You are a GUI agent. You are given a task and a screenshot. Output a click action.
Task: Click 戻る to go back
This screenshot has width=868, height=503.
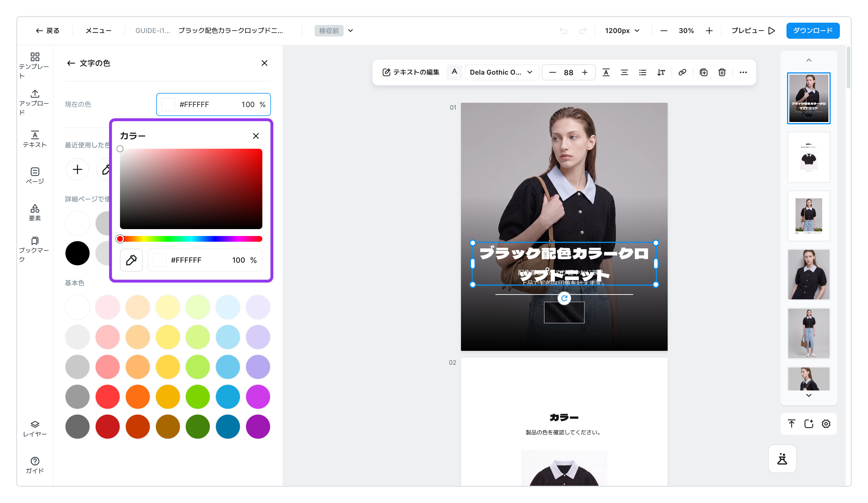[x=47, y=31]
